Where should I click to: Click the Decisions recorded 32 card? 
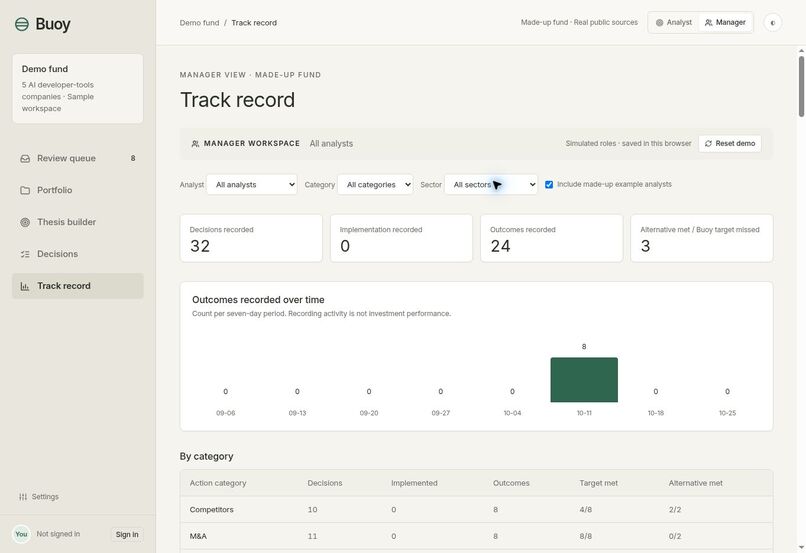pos(251,238)
